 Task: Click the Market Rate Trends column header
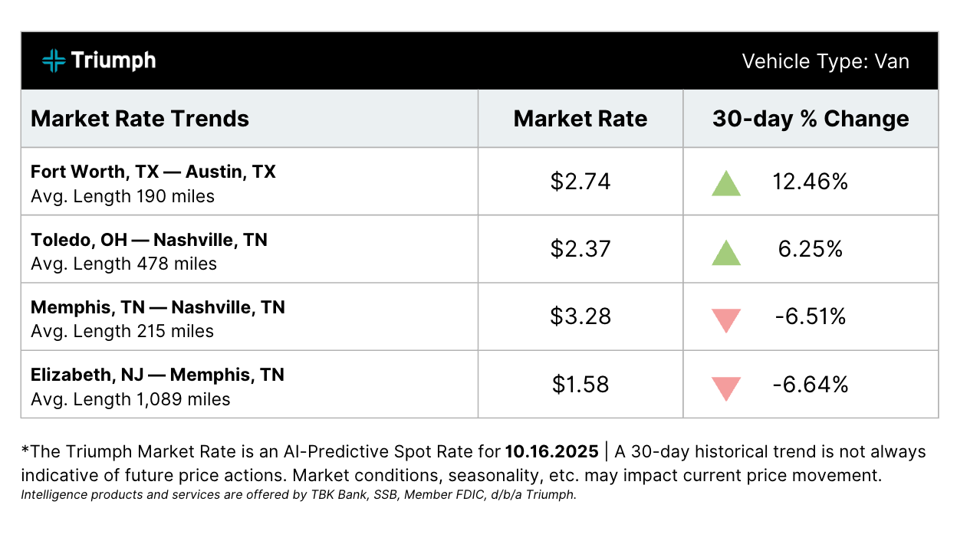(x=140, y=119)
